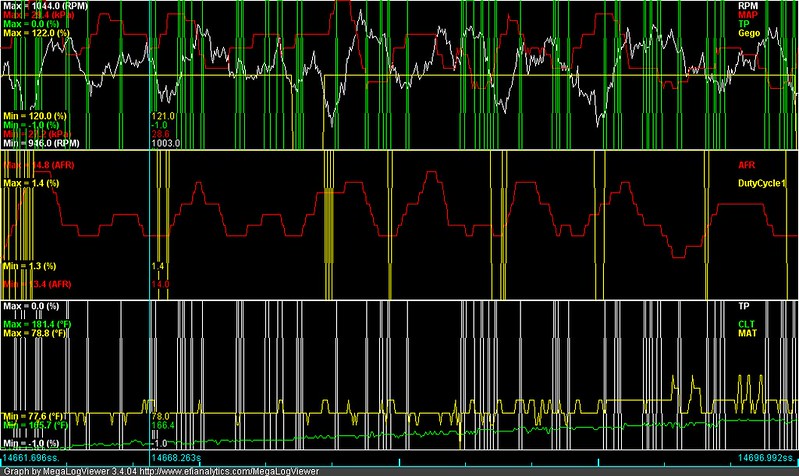Click the Gego legend label
Screen dimensions: 799x476
point(749,33)
